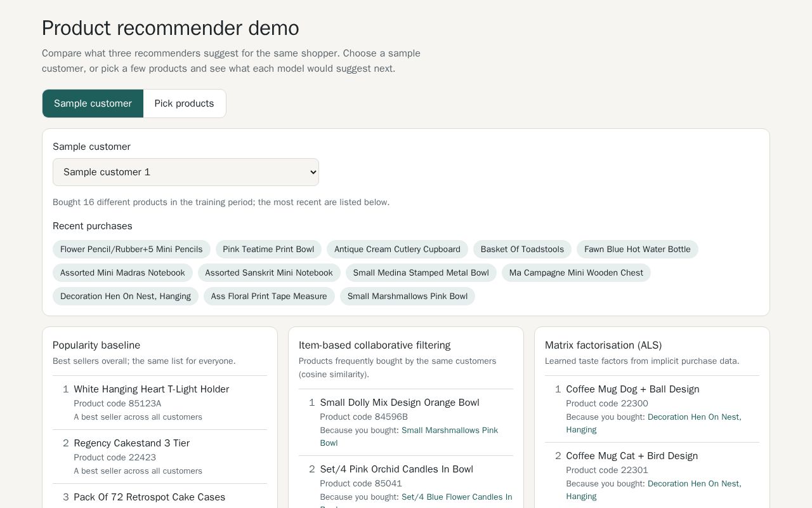Viewport: 812px width, 508px height.
Task: Click the Ma Campagne Mini Wooden Chest chip
Action: point(576,273)
